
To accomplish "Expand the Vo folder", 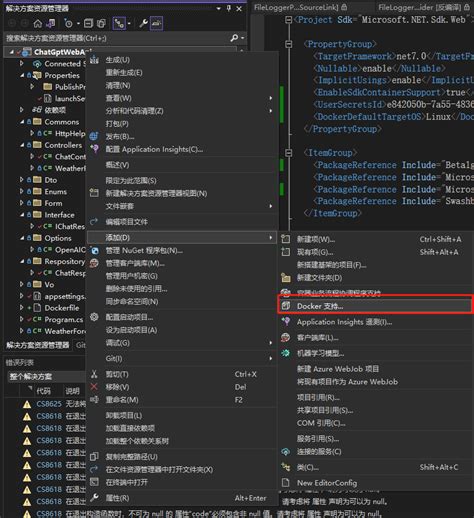I will click(22, 284).
